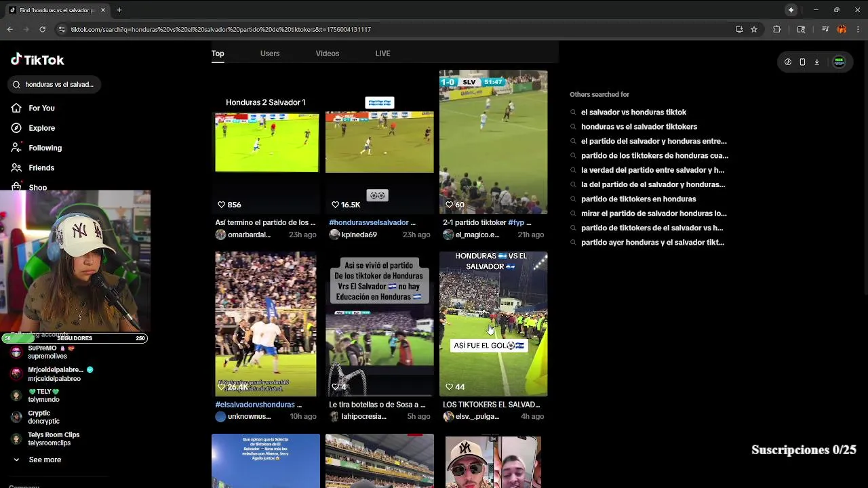The height and width of the screenshot is (488, 868).
Task: Open 'HONDURAS VS EL SALVADOR' goal video thumbnail
Action: click(493, 324)
